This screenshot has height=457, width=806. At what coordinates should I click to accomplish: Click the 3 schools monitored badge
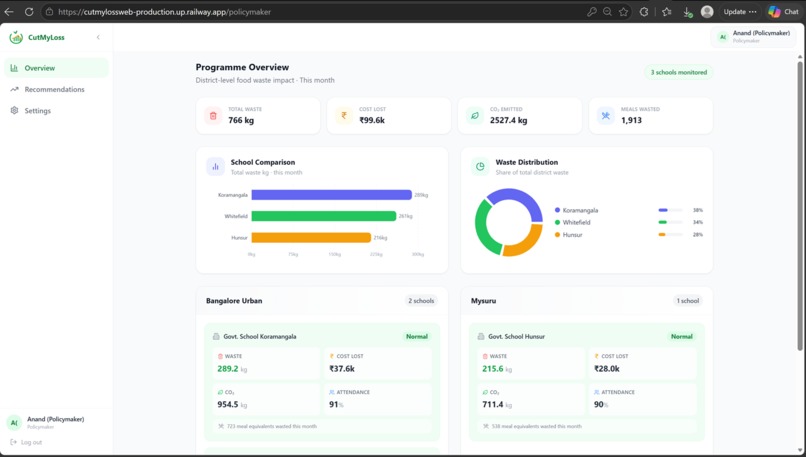coord(679,72)
